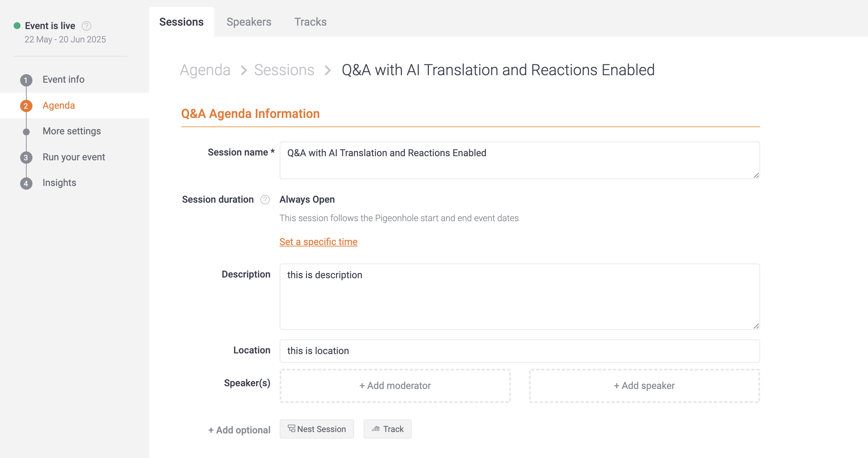Click the Session duration help icon
868x458 pixels.
[x=265, y=200]
